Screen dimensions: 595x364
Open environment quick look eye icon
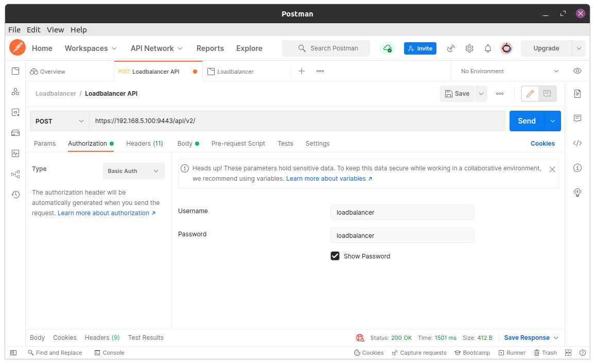(x=577, y=71)
